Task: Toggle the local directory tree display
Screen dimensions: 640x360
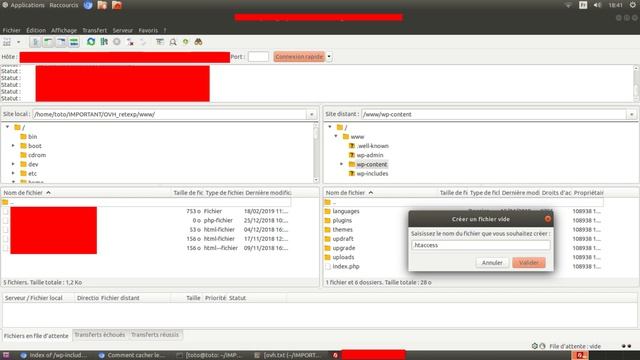Action: pyautogui.click(x=48, y=42)
